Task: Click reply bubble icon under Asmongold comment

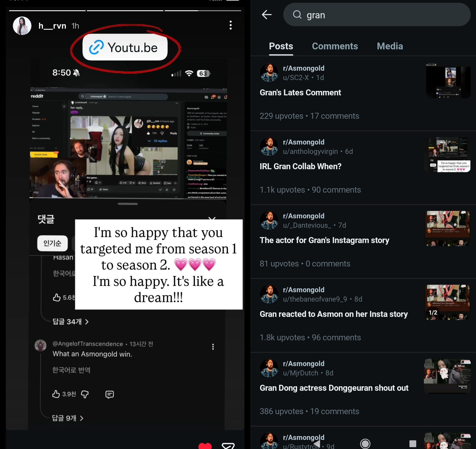Action: 109,394
